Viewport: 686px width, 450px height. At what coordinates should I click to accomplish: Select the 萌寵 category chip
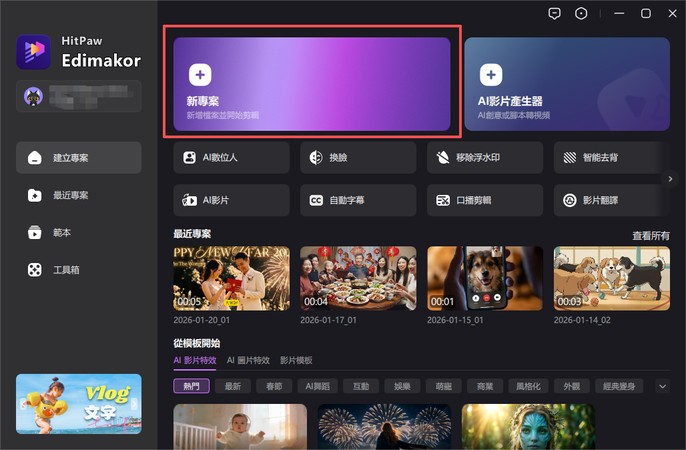(x=444, y=386)
